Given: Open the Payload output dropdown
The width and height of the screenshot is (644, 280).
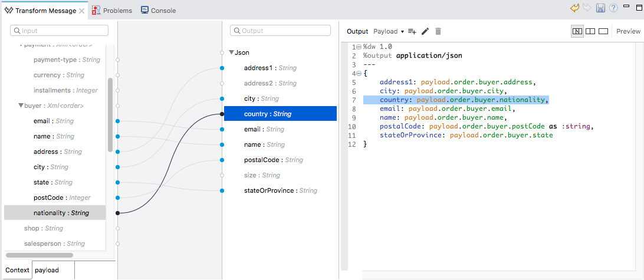Looking at the screenshot, I should tap(389, 31).
